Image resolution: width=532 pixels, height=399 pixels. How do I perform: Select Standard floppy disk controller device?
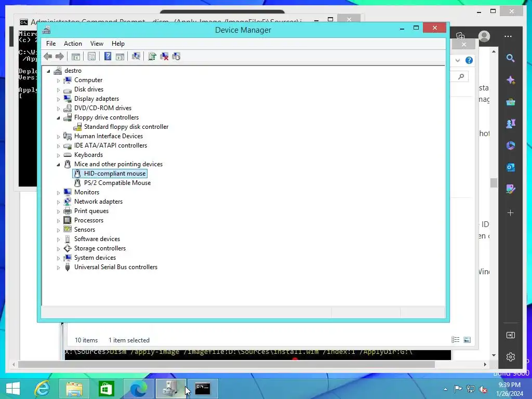pos(126,127)
